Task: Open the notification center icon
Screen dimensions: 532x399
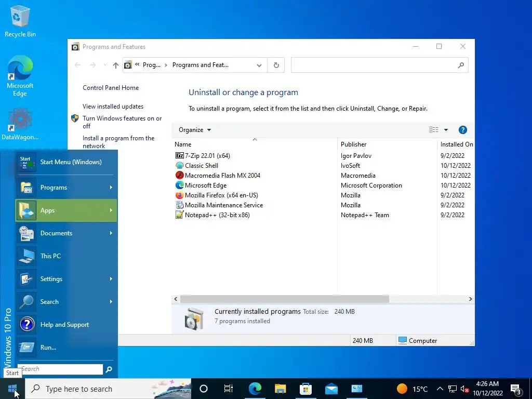Action: click(x=515, y=389)
